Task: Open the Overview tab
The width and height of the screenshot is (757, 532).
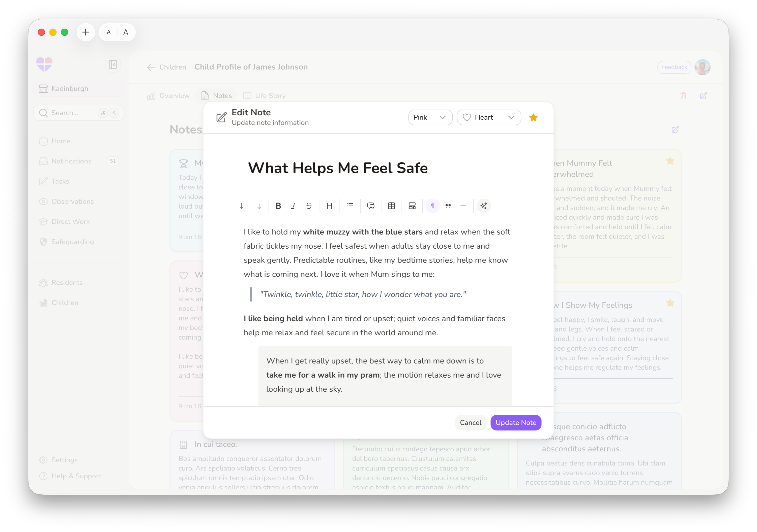Action: tap(168, 96)
